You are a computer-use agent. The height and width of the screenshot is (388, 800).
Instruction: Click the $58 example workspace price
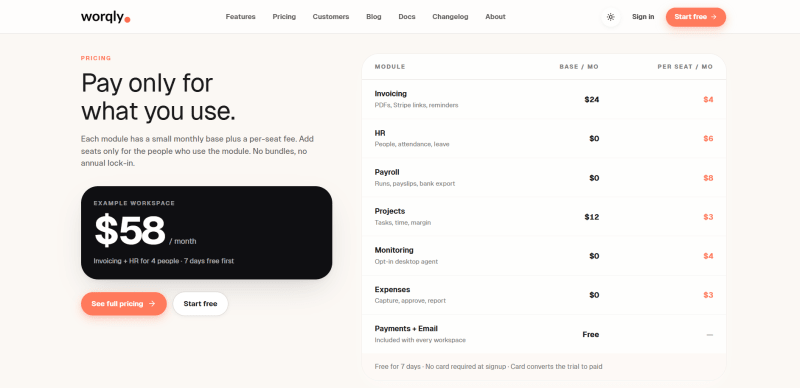pyautogui.click(x=130, y=231)
